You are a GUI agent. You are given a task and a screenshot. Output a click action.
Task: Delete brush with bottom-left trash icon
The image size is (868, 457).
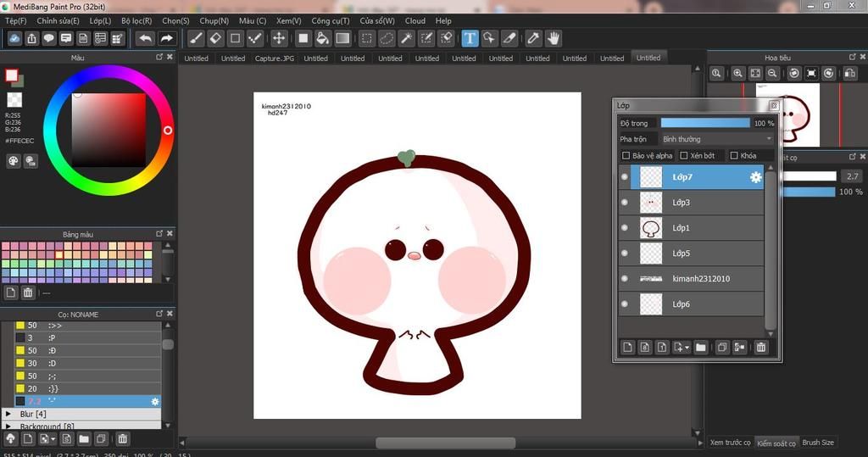click(123, 438)
